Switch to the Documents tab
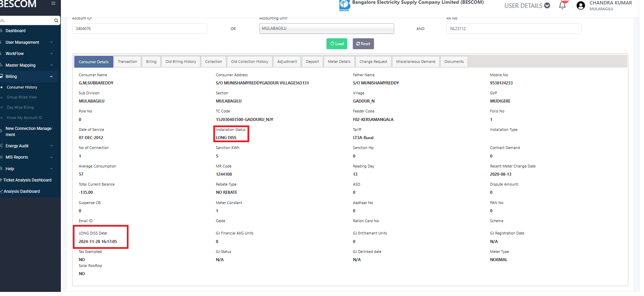This screenshot has width=644, height=296. click(454, 62)
